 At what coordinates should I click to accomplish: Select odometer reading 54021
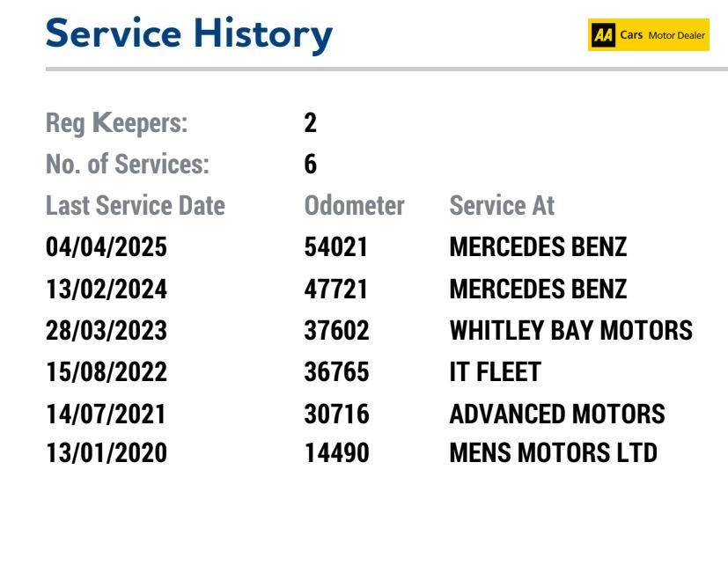(336, 247)
